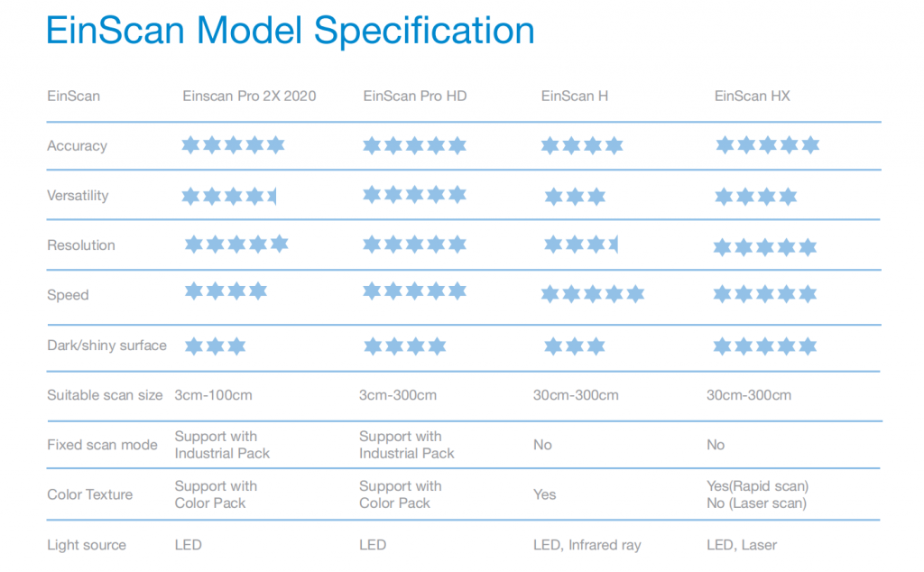Click the Speed star rating for EinScan H
The image size is (924, 572).
(x=593, y=293)
